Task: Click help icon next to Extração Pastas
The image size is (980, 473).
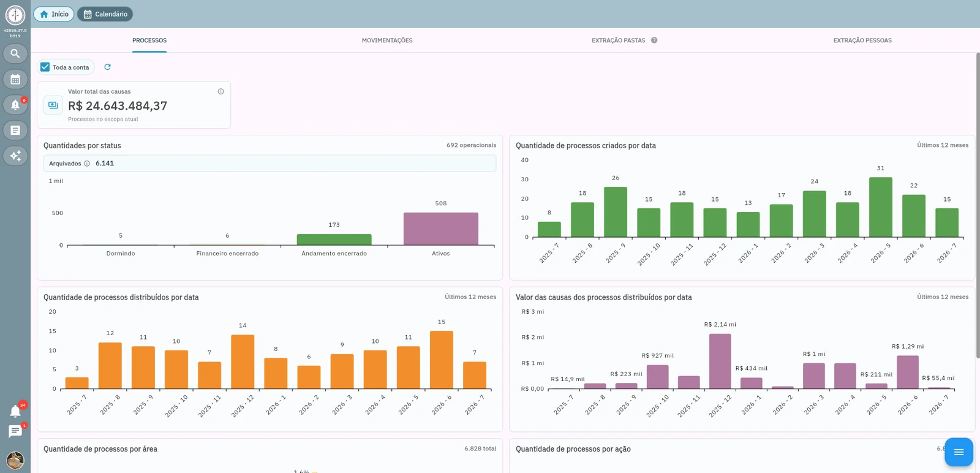Action: [x=654, y=40]
